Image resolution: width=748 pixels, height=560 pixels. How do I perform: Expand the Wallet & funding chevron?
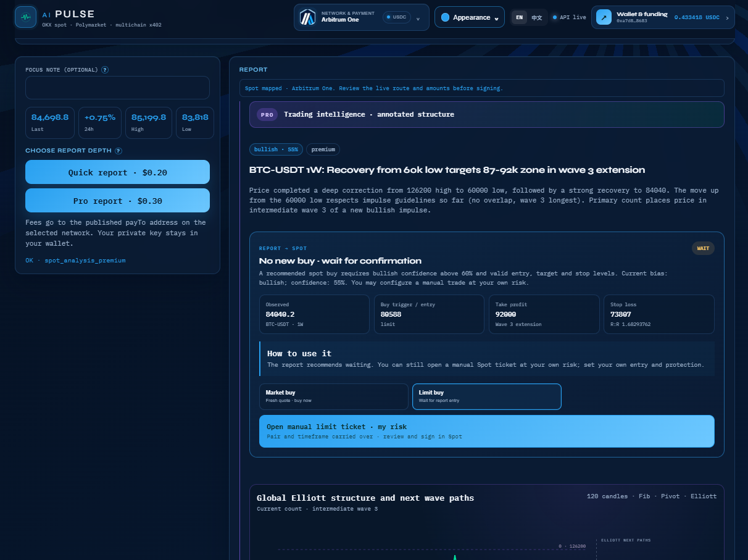[x=727, y=18]
